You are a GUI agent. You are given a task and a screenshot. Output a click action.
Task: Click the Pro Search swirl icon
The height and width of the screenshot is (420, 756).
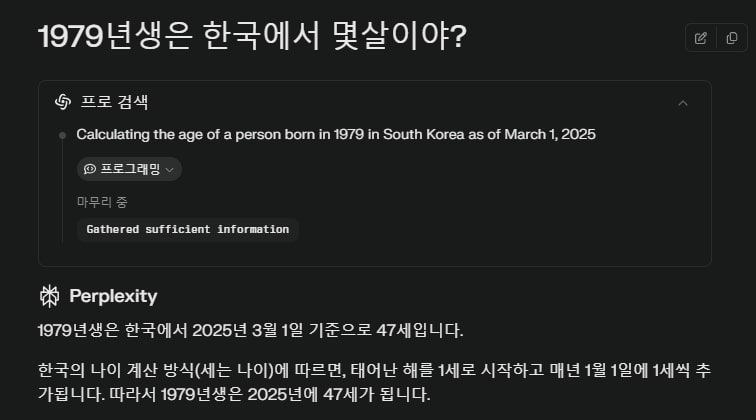(x=62, y=102)
